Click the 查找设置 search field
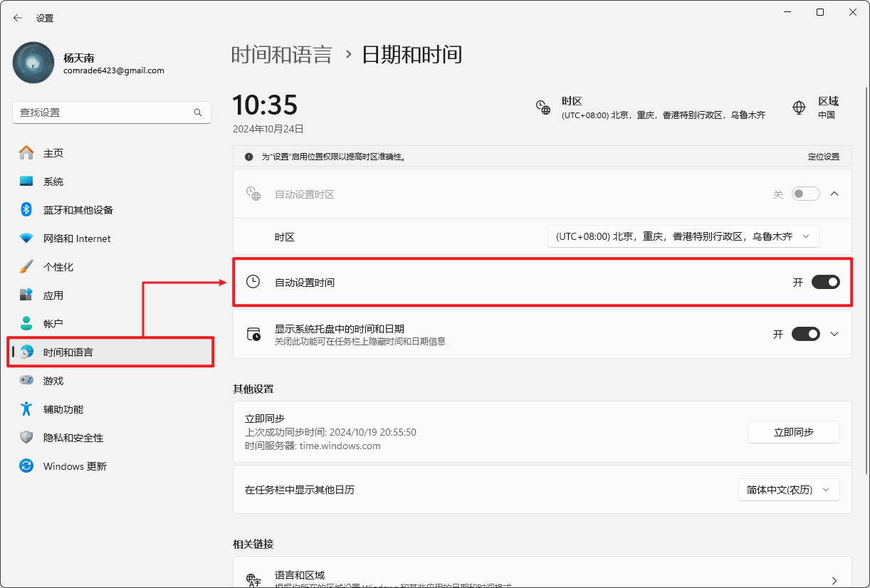 112,112
